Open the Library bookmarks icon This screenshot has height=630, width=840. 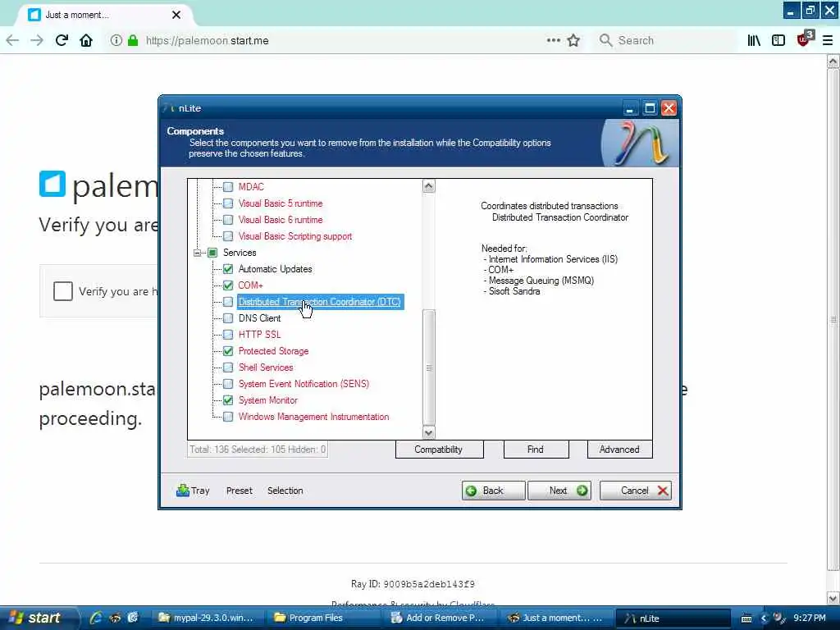[754, 41]
